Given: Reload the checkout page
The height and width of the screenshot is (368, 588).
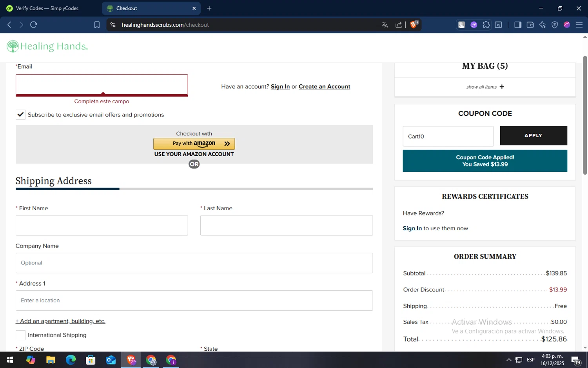Looking at the screenshot, I should (x=34, y=25).
